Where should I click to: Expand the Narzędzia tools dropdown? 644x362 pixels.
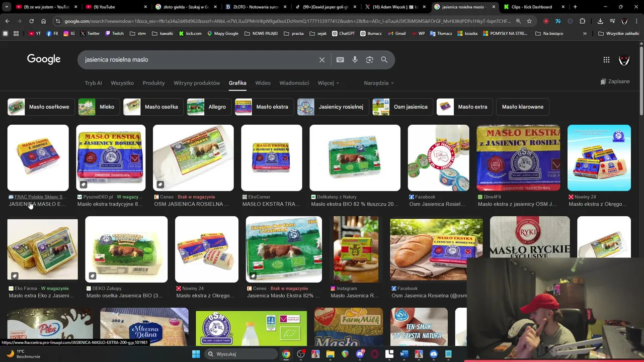click(x=379, y=83)
